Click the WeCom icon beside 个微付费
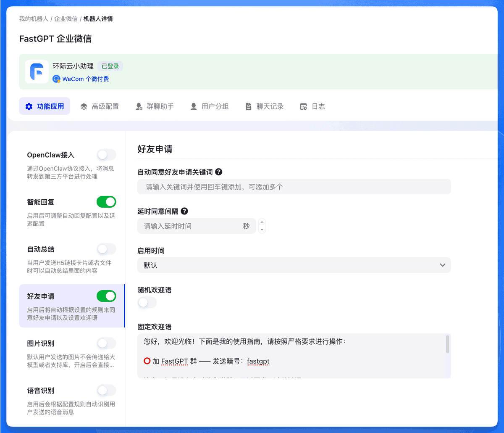The width and height of the screenshot is (504, 433). (56, 79)
